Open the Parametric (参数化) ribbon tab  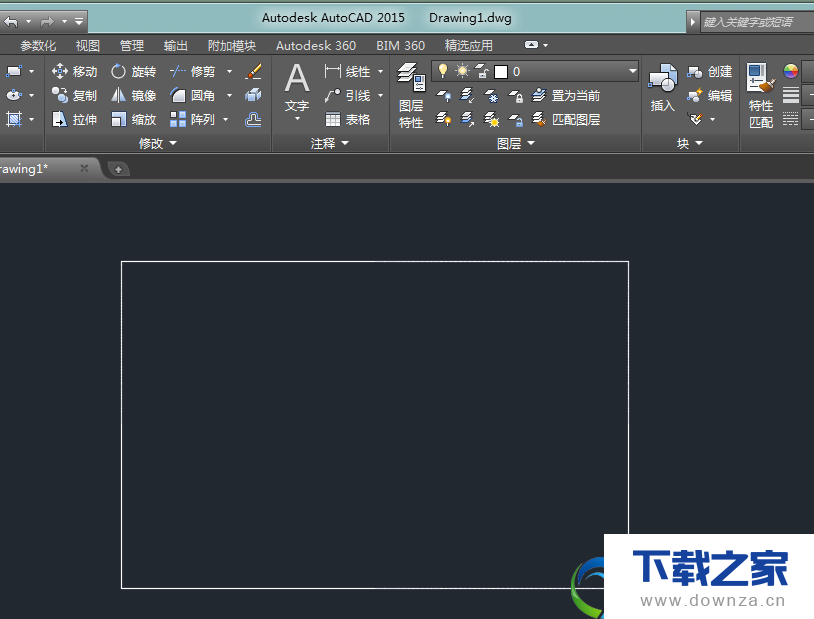pyautogui.click(x=38, y=46)
